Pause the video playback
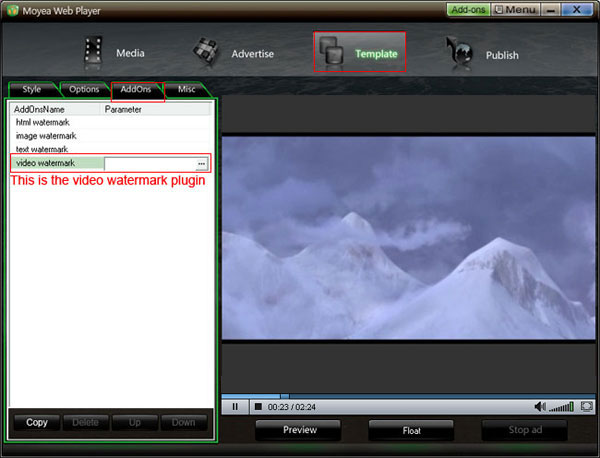This screenshot has width=600, height=458. pyautogui.click(x=235, y=407)
